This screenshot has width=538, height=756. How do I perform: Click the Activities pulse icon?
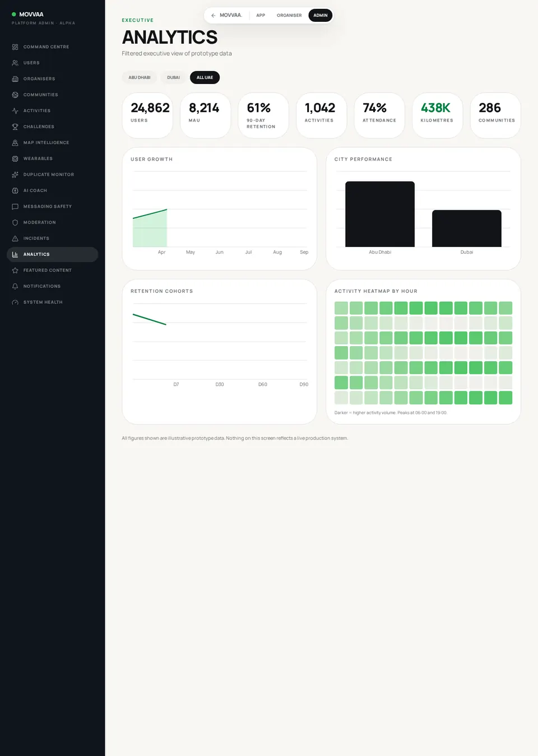[15, 111]
